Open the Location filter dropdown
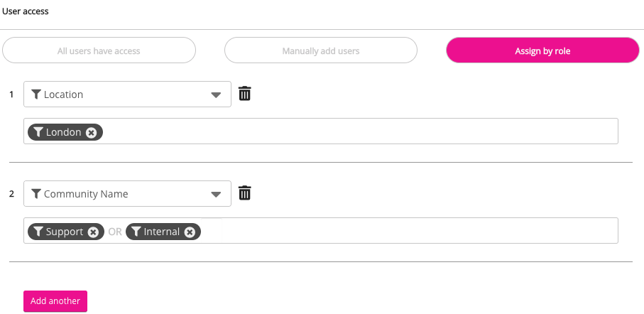The height and width of the screenshot is (314, 644). 121,94
